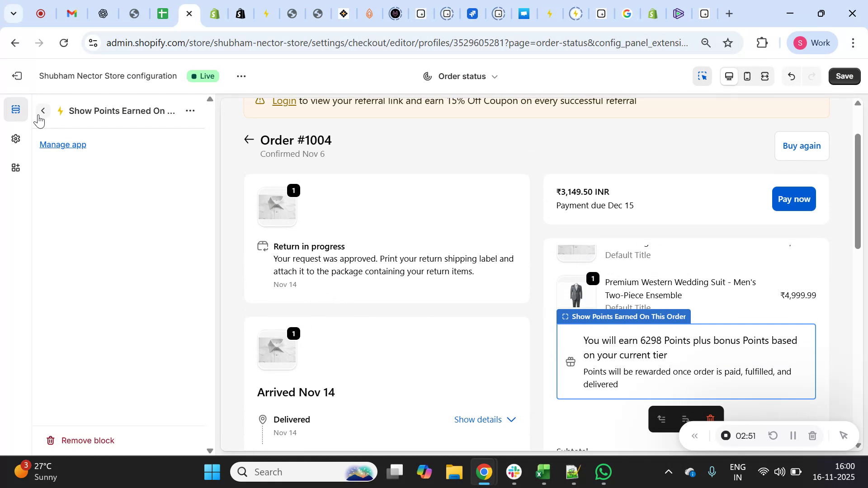Toggle desktop preview mode
The image size is (868, 488).
coord(729,76)
